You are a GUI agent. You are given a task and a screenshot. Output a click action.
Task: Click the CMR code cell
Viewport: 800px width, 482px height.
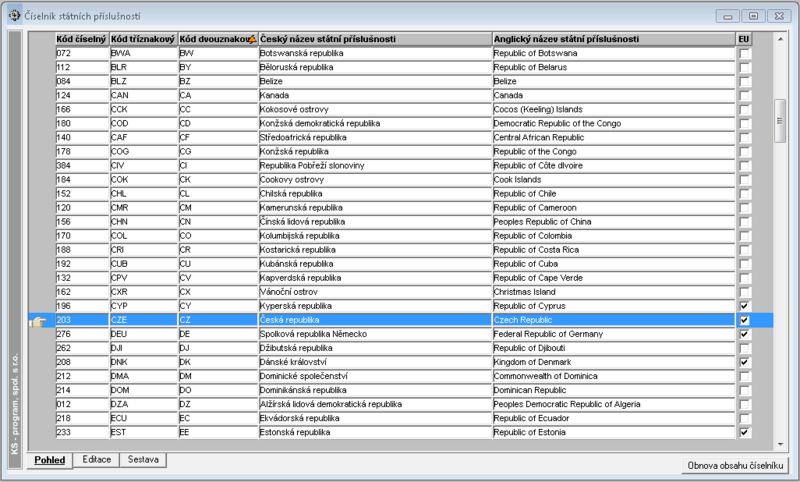pos(143,208)
